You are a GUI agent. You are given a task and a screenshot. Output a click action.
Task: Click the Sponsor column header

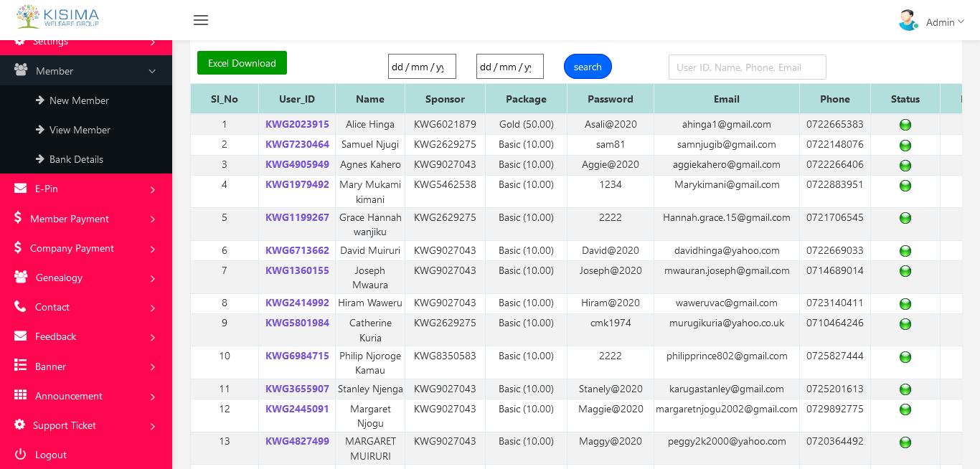pos(445,99)
